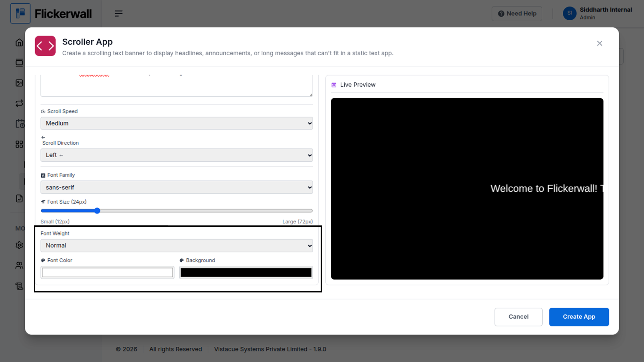
Task: Click the Scroller App dialog title
Action: coord(87,42)
